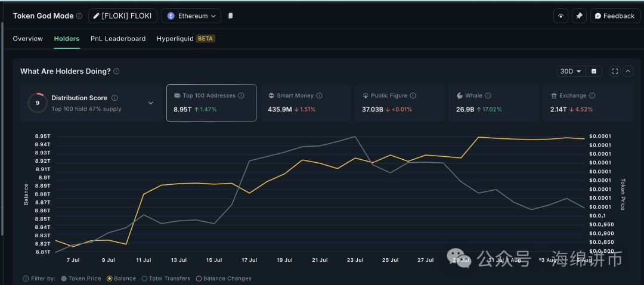
Task: Toggle Balance series filter
Action: (121, 278)
